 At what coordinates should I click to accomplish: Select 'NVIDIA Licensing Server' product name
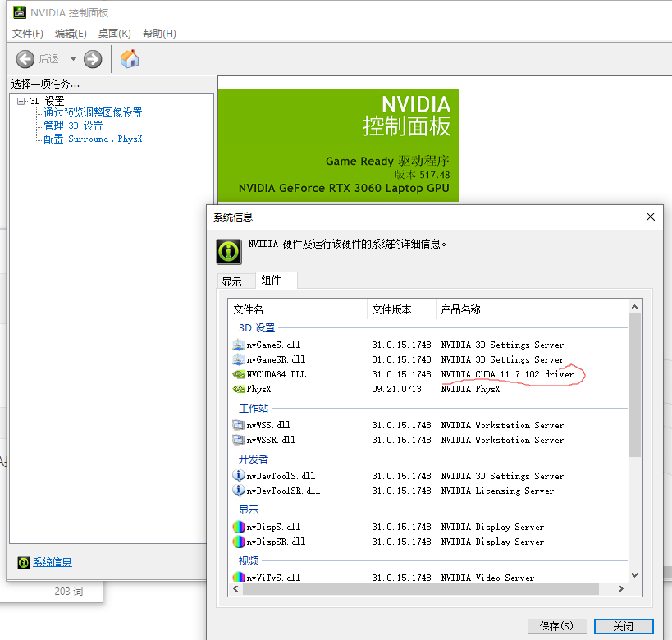tap(497, 491)
